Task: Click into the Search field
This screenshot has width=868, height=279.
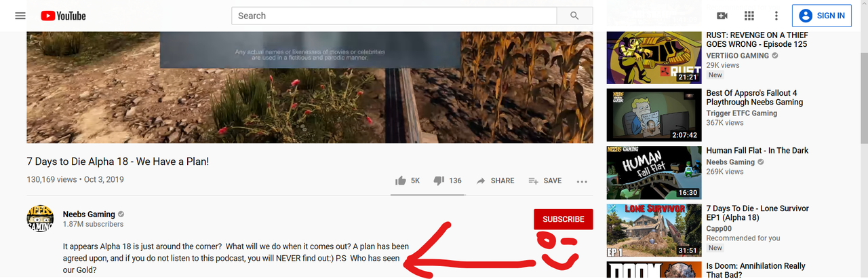Action: pos(394,16)
